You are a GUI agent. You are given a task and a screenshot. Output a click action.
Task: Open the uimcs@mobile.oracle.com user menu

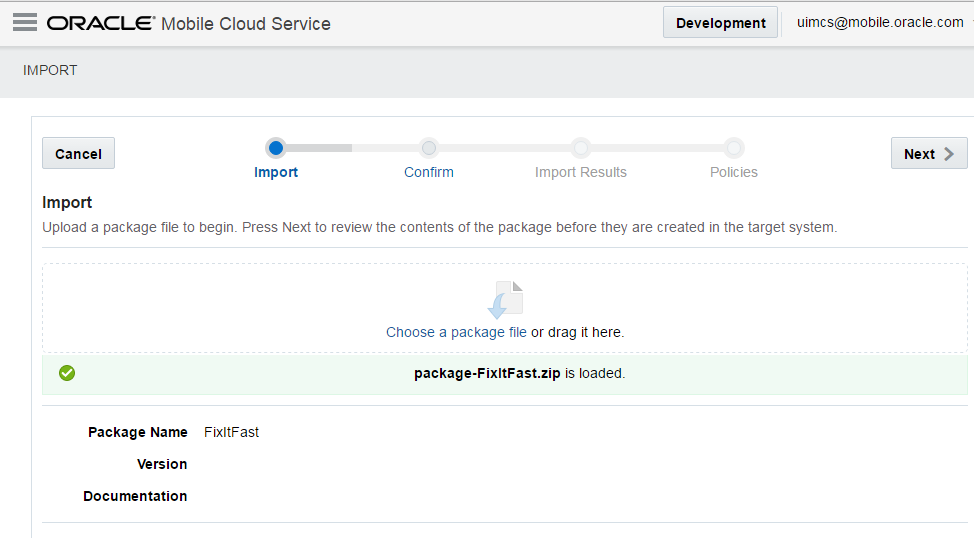click(880, 22)
